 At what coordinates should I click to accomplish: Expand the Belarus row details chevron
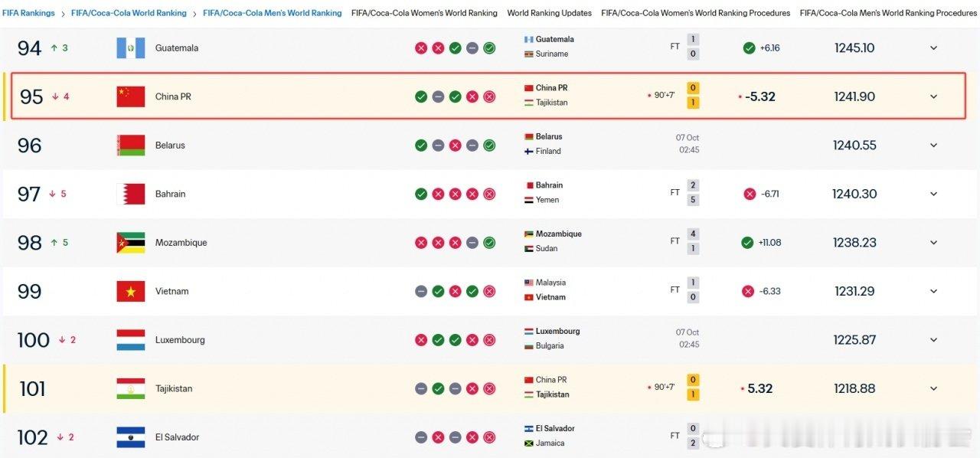pos(933,146)
